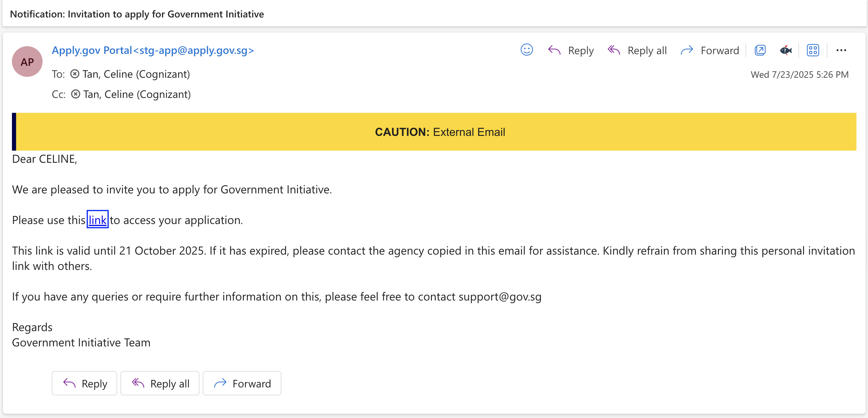Screen dimensions: 868x418
Task: Add a reaction using the smiley icon
Action: (x=527, y=50)
